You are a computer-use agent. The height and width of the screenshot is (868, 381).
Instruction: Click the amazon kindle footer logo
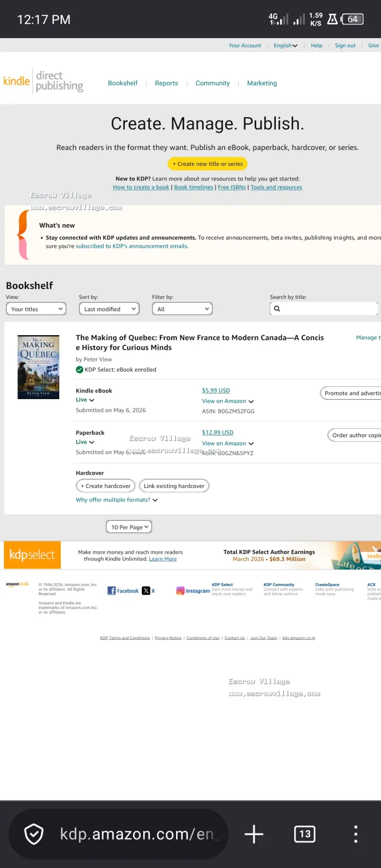coord(17,584)
